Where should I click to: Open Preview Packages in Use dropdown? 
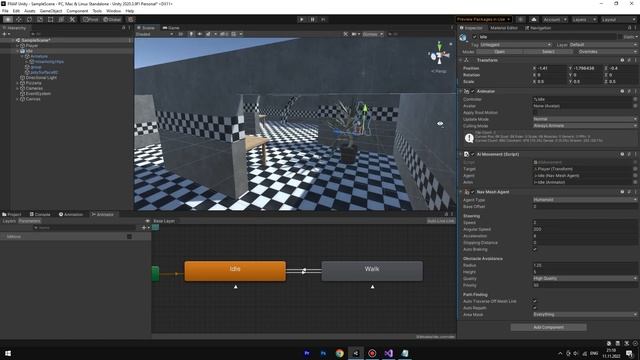coord(484,19)
